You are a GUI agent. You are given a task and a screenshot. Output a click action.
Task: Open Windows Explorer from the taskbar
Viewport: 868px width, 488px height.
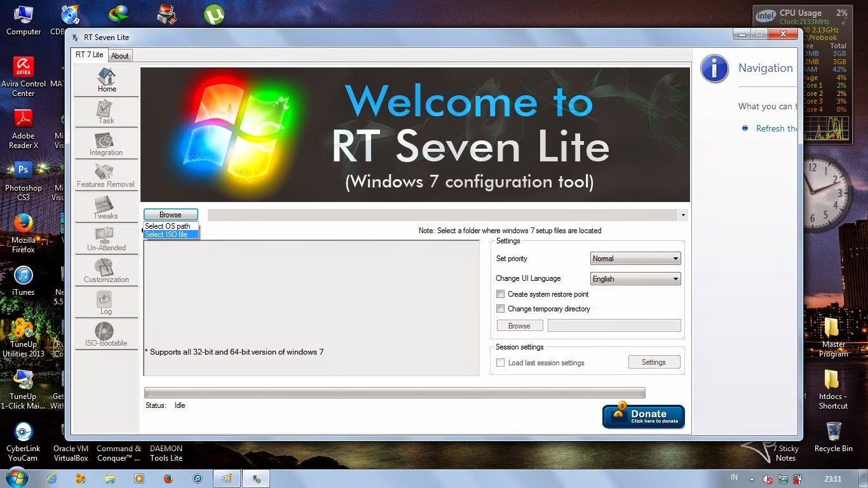(x=110, y=478)
